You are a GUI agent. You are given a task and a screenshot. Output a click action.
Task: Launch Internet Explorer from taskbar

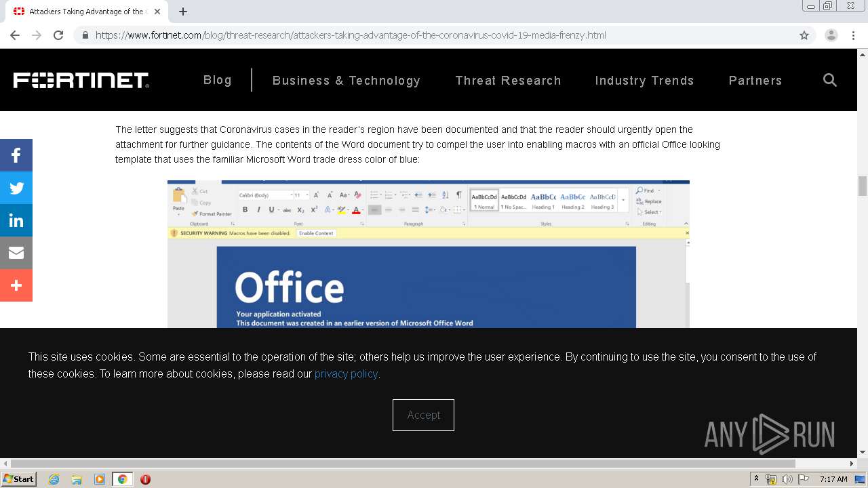[x=54, y=479]
